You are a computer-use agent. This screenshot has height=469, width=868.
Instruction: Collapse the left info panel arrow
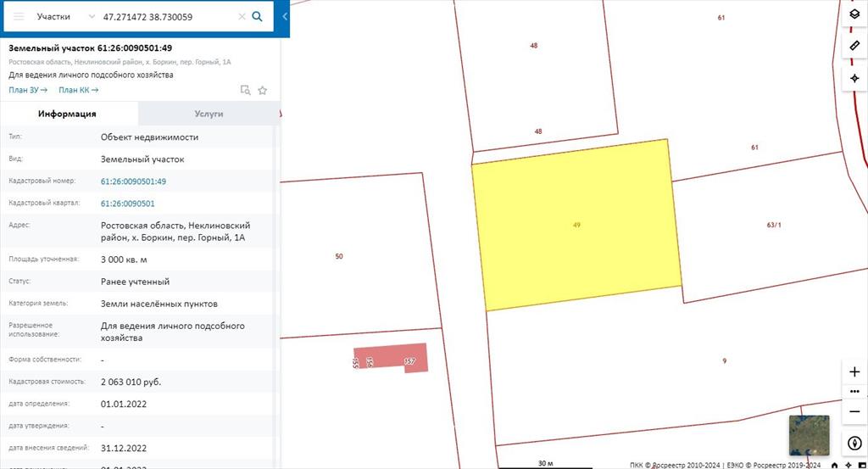click(285, 17)
